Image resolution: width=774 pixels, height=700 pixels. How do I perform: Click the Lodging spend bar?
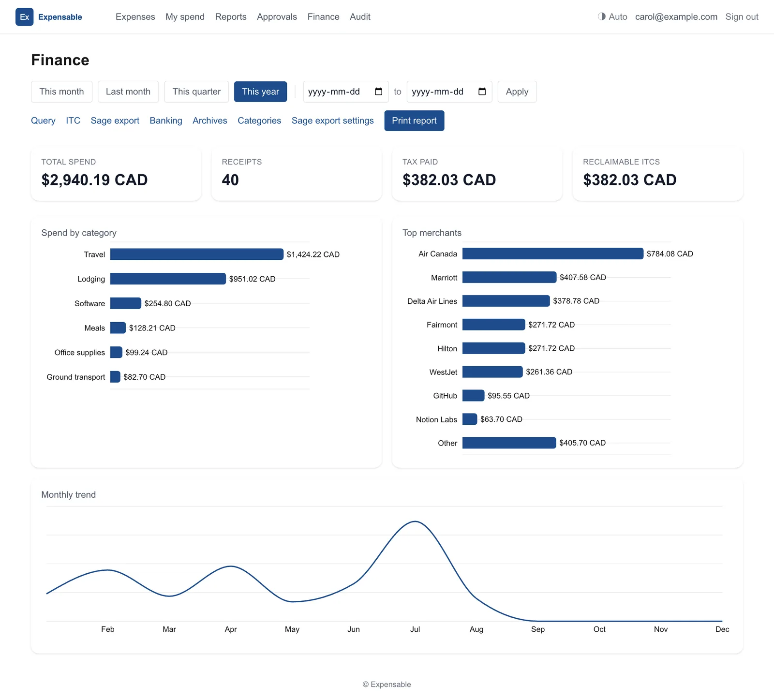(168, 279)
